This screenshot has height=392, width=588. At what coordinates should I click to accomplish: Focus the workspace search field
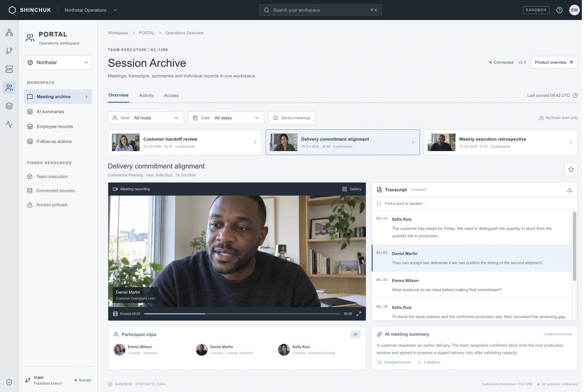[321, 10]
